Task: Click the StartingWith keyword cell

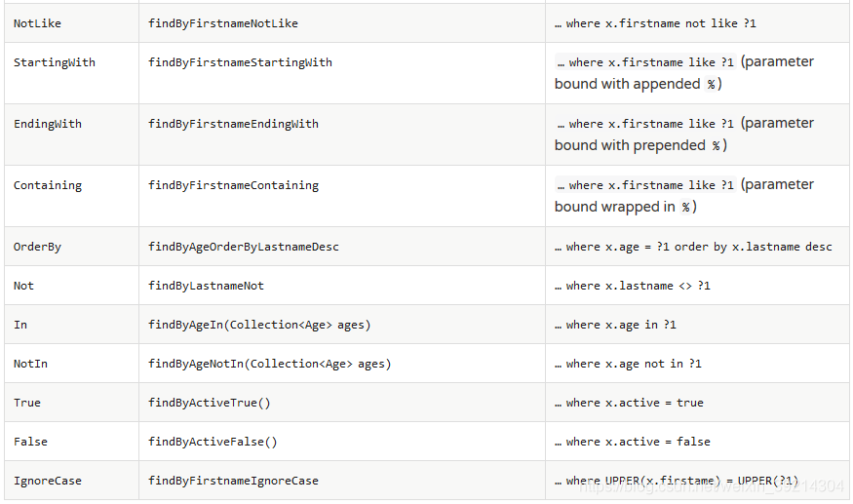Action: [x=55, y=62]
